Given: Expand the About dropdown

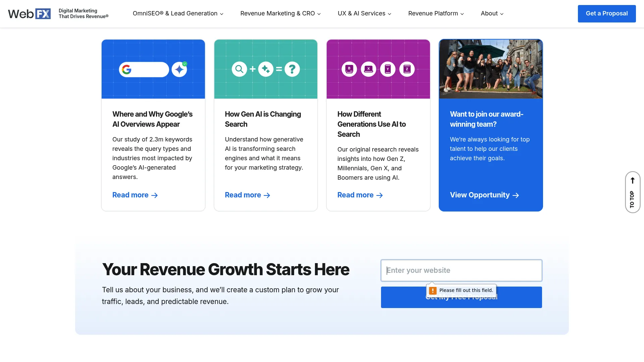Looking at the screenshot, I should [492, 13].
